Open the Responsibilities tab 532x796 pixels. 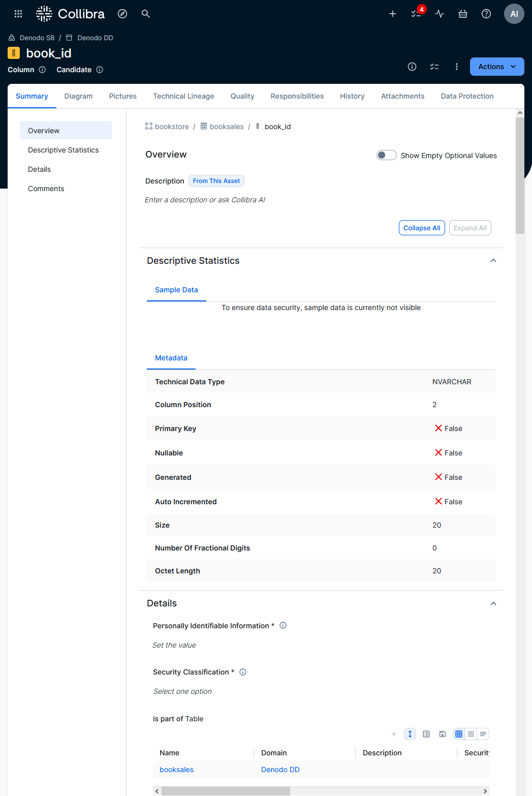(297, 96)
